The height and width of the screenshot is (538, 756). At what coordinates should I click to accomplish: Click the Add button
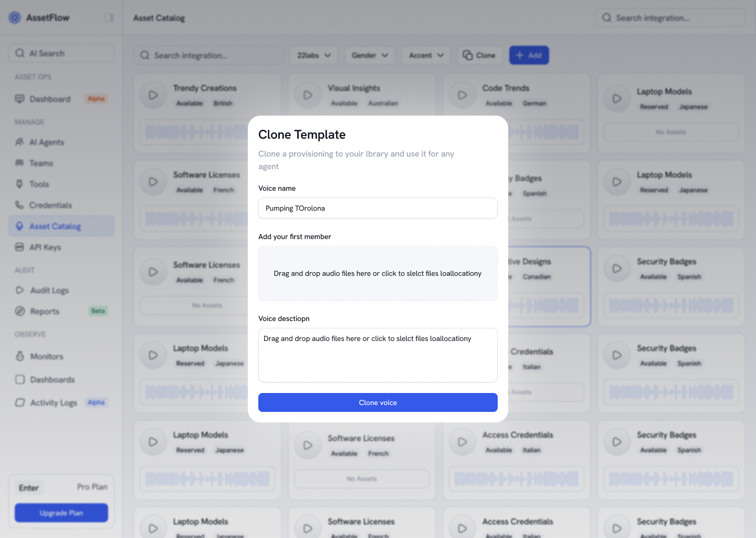529,55
